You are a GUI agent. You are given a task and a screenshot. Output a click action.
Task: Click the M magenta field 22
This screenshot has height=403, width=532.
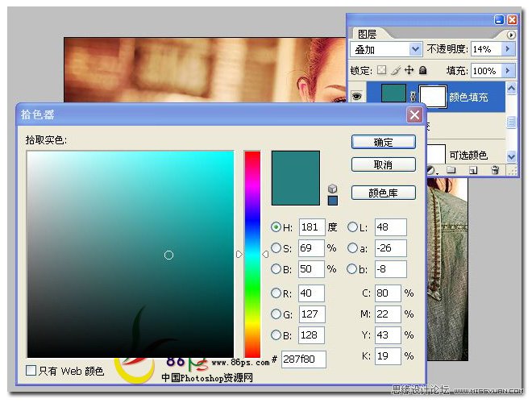click(389, 314)
